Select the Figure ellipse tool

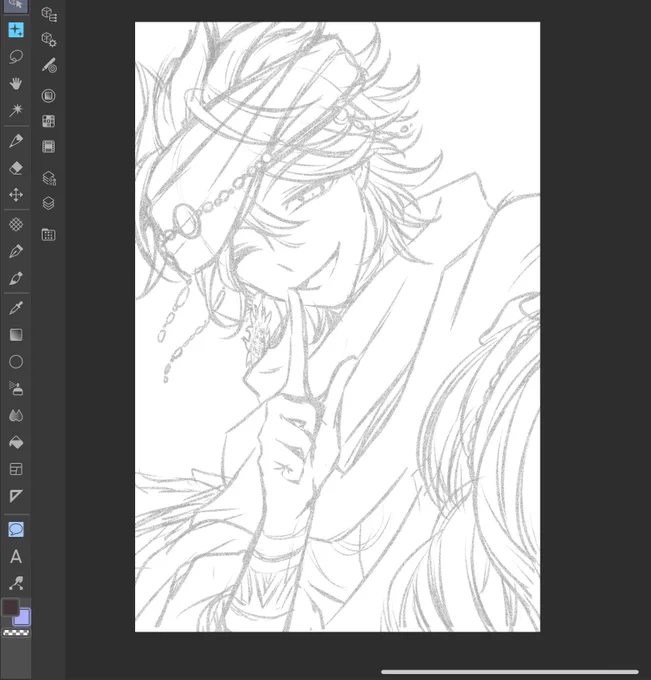point(16,362)
